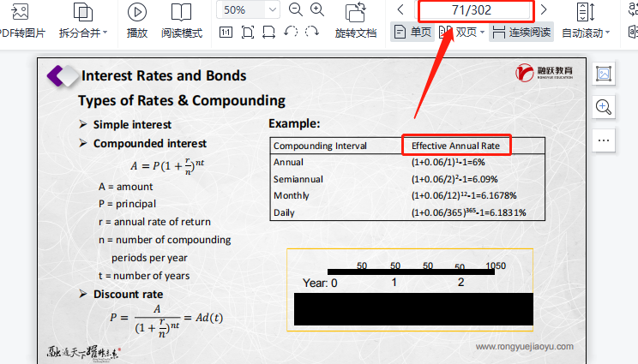Enter reading mode via the book icon
The image size is (638, 364).
click(x=181, y=12)
